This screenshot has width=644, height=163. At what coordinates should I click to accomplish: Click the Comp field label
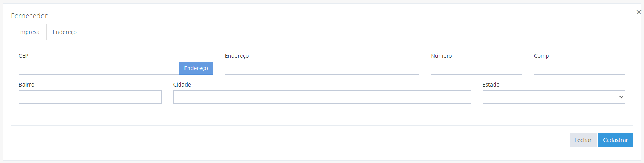click(541, 56)
